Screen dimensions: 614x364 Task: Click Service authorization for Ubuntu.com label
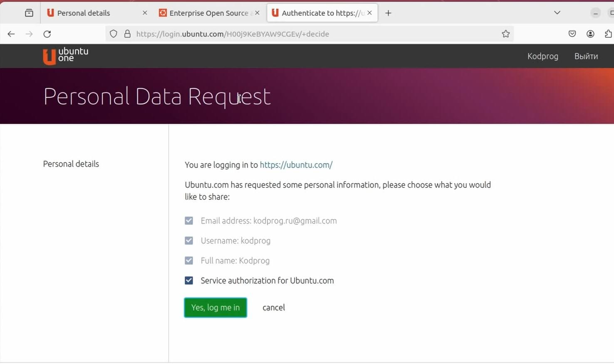(267, 280)
